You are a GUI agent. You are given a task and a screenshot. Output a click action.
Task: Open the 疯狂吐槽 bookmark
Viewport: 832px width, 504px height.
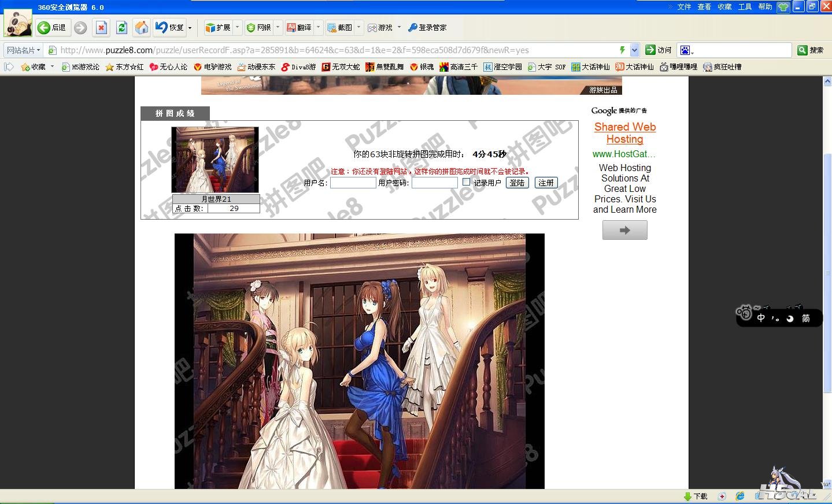722,67
